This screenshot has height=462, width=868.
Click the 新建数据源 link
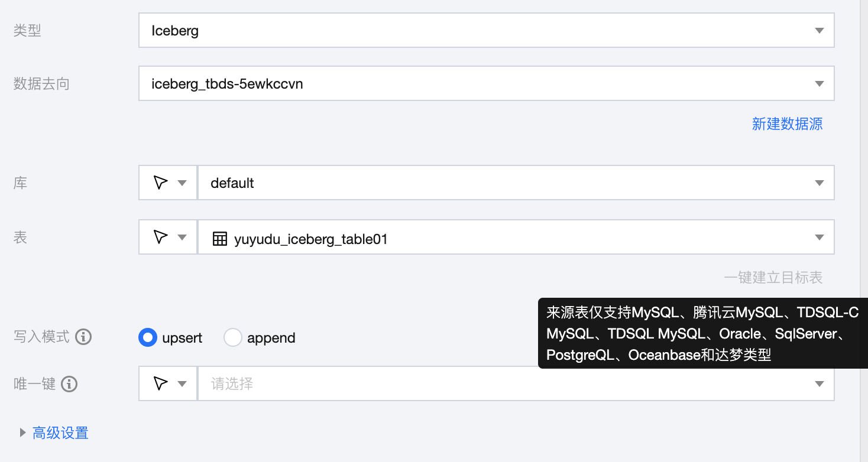coord(787,123)
